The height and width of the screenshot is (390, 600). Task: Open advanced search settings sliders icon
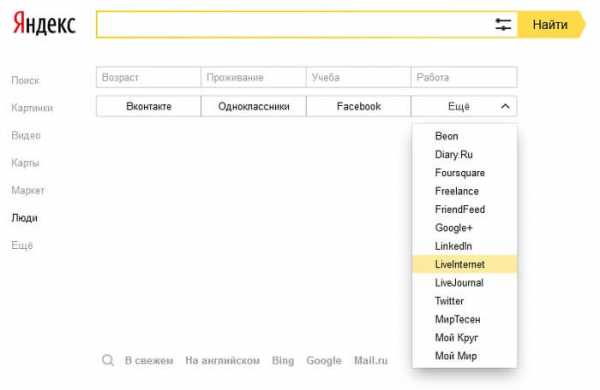tap(503, 24)
